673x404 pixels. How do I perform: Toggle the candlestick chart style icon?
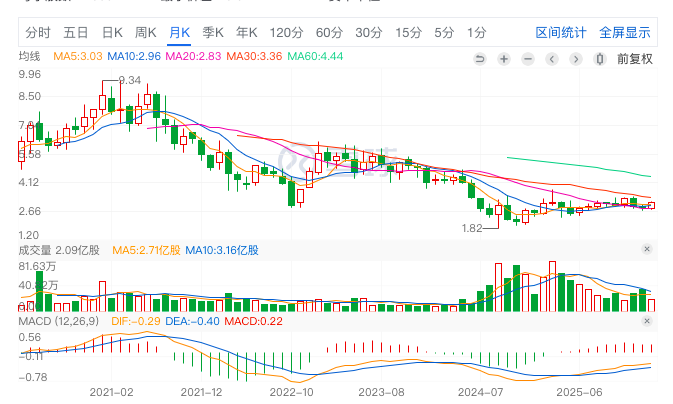[x=599, y=57]
